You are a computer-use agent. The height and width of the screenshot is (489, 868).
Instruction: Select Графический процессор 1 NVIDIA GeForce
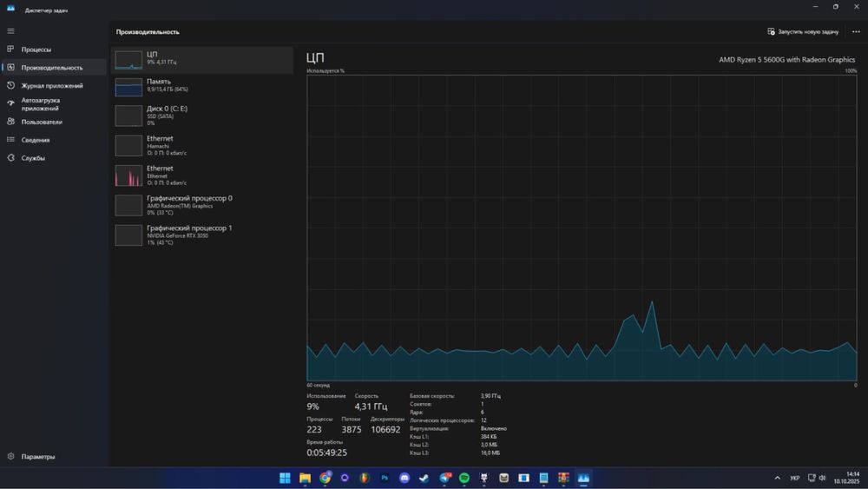[202, 235]
